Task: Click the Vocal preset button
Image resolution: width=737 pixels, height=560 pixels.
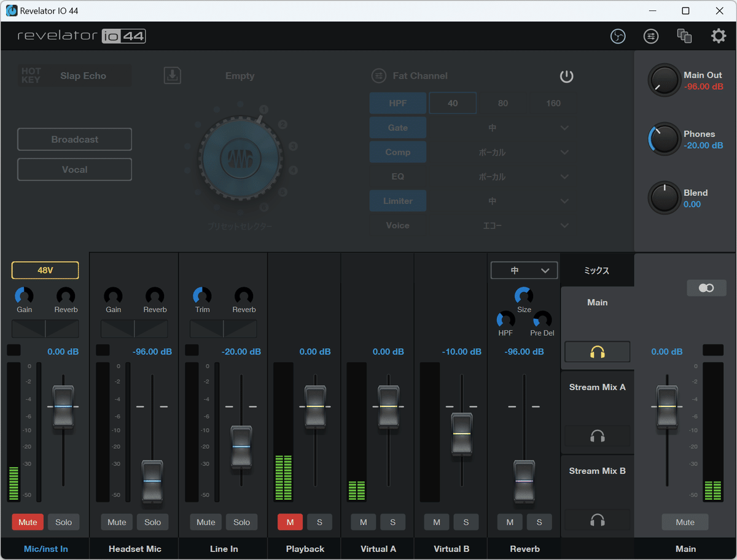Action: [x=74, y=169]
